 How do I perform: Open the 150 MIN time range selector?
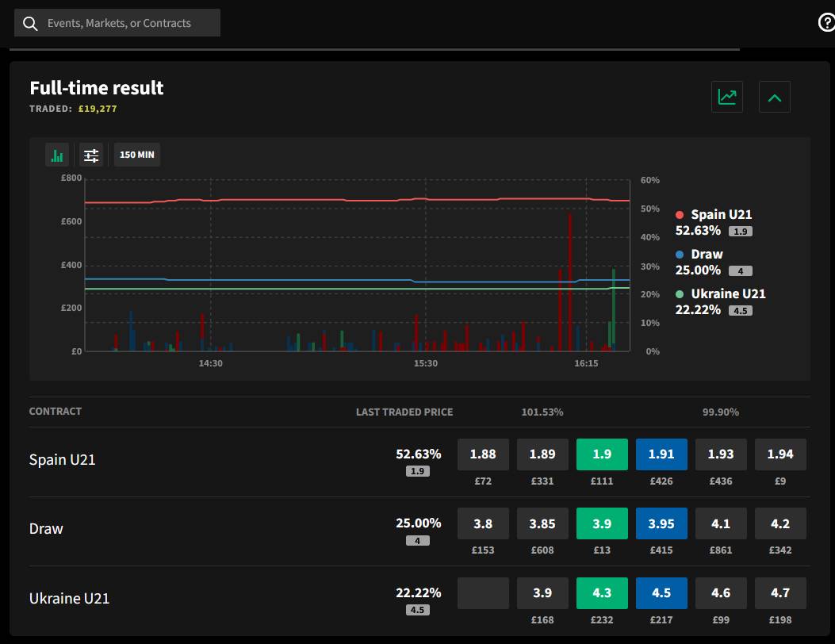137,155
